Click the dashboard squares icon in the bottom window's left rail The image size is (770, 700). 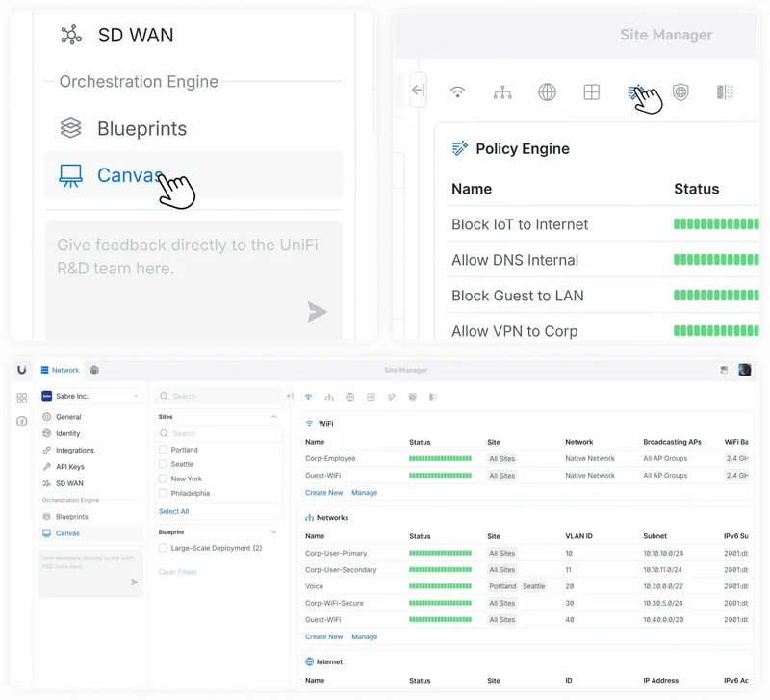click(21, 398)
